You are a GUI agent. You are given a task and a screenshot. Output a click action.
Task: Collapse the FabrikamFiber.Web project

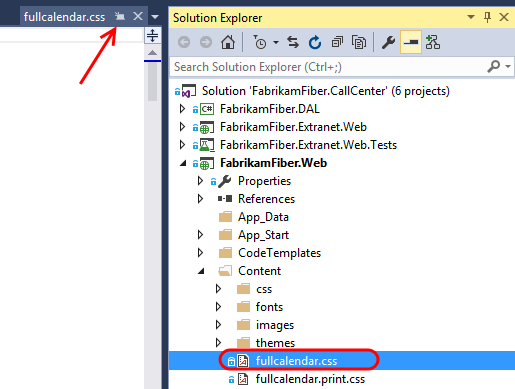183,163
